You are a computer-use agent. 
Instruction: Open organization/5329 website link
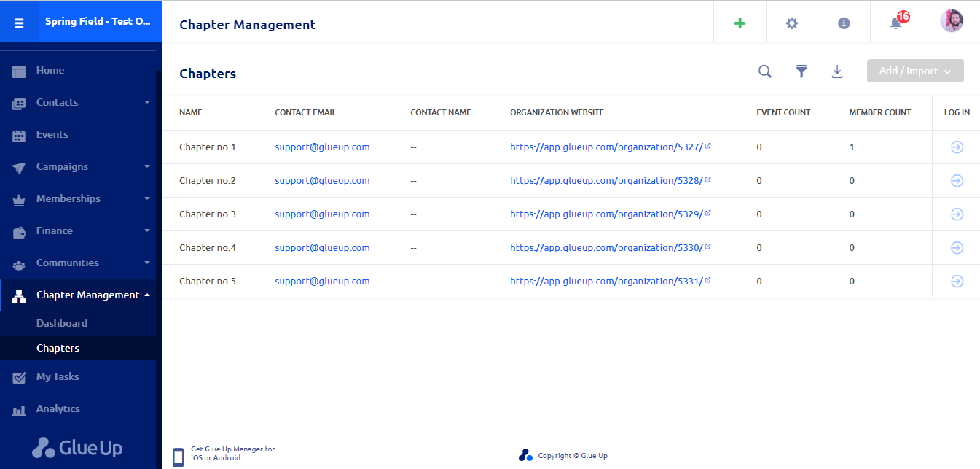(x=611, y=214)
